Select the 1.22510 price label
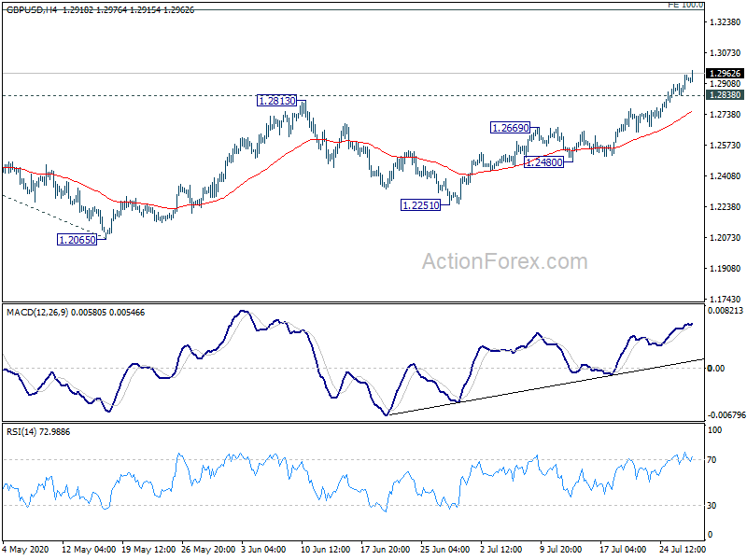The image size is (747, 560). (421, 205)
